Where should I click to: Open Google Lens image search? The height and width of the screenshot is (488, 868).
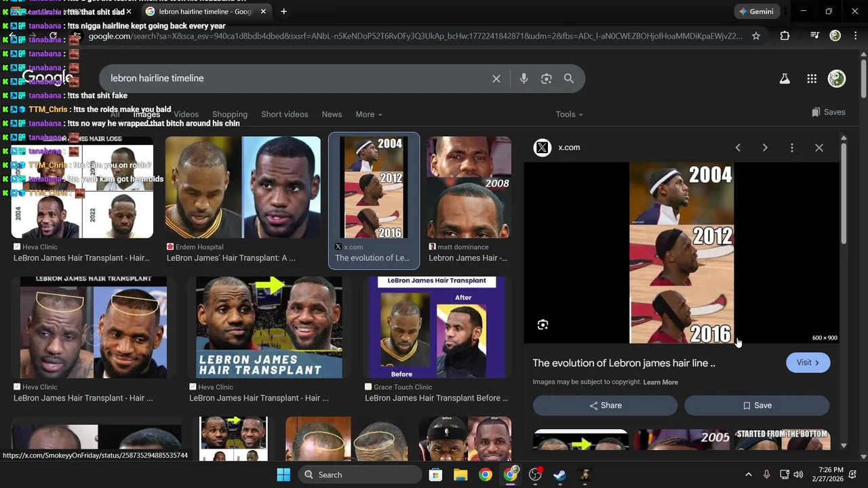tap(547, 79)
